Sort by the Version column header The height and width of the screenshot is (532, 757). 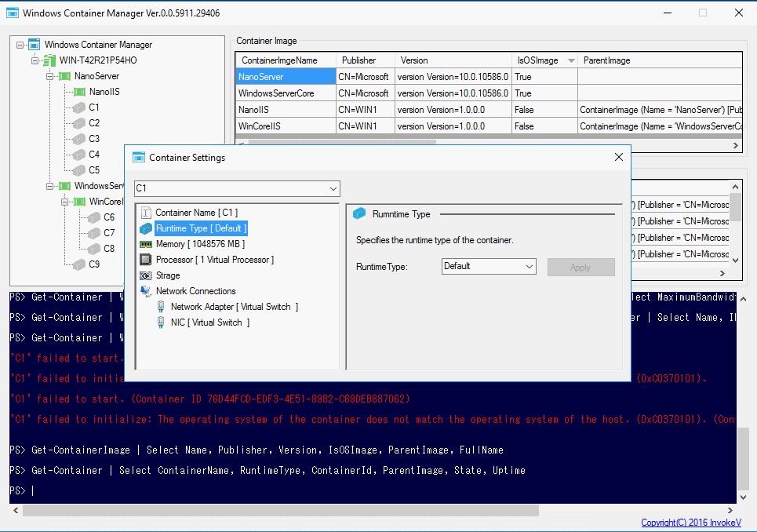tap(453, 60)
